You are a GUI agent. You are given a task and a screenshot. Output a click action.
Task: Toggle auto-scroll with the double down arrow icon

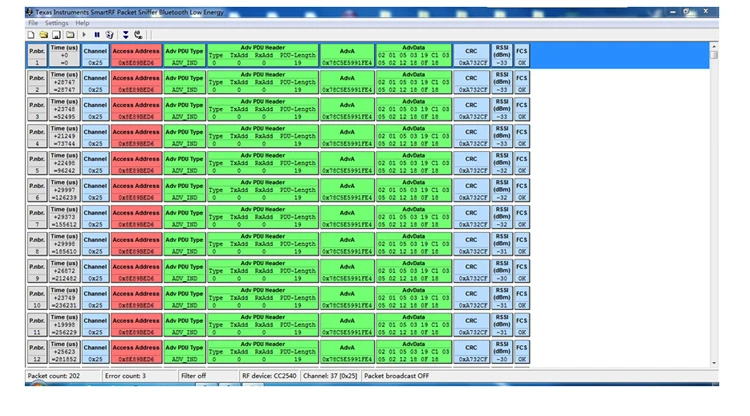(x=125, y=35)
